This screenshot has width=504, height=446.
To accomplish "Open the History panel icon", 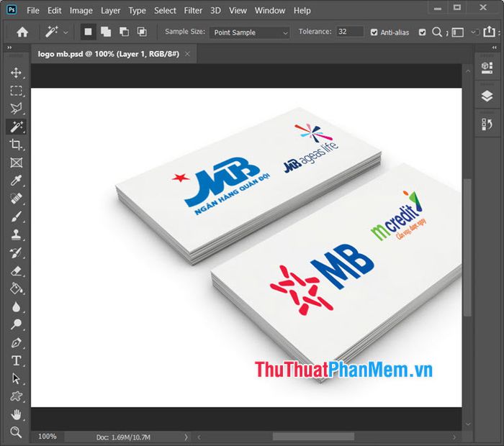I will [487, 124].
